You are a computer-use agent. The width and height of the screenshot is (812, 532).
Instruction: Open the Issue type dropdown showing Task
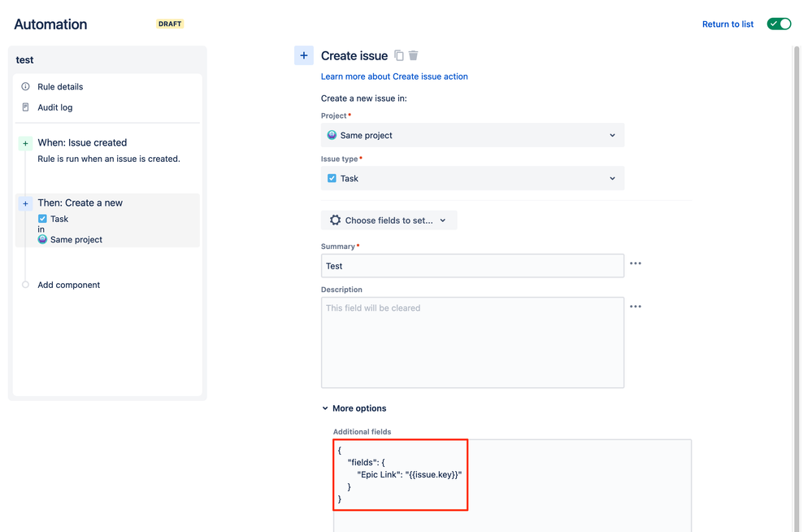[472, 178]
